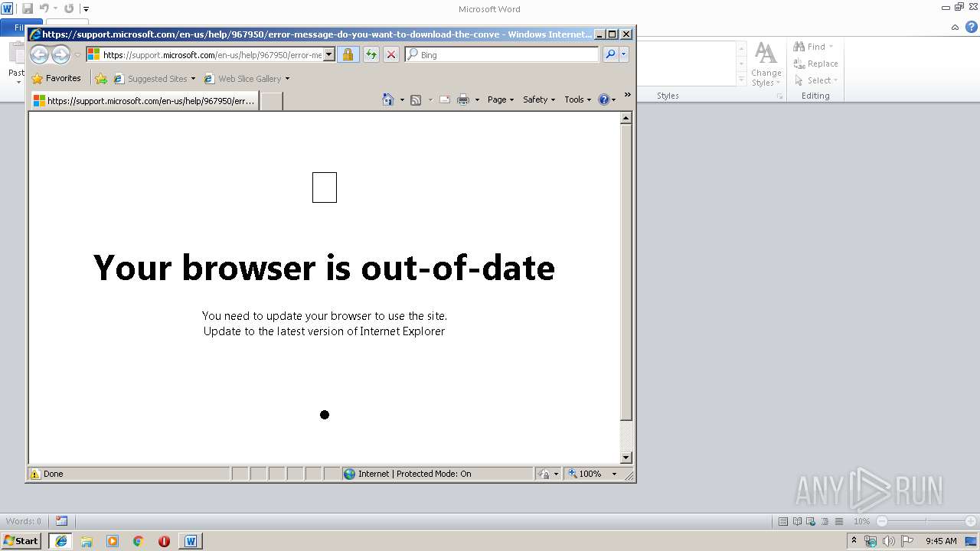Screen dimensions: 980x551
Task: Click the volume speaker tray icon
Action: click(x=889, y=541)
